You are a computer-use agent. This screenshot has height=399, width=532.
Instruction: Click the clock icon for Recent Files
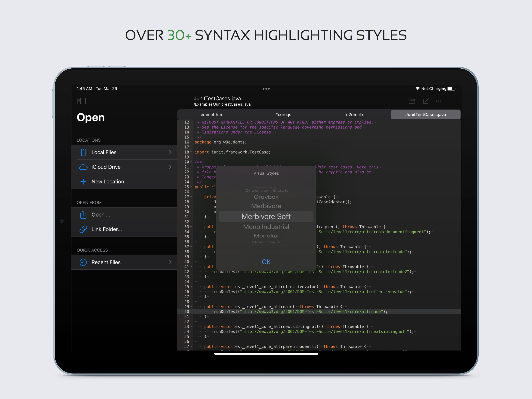[x=83, y=262]
